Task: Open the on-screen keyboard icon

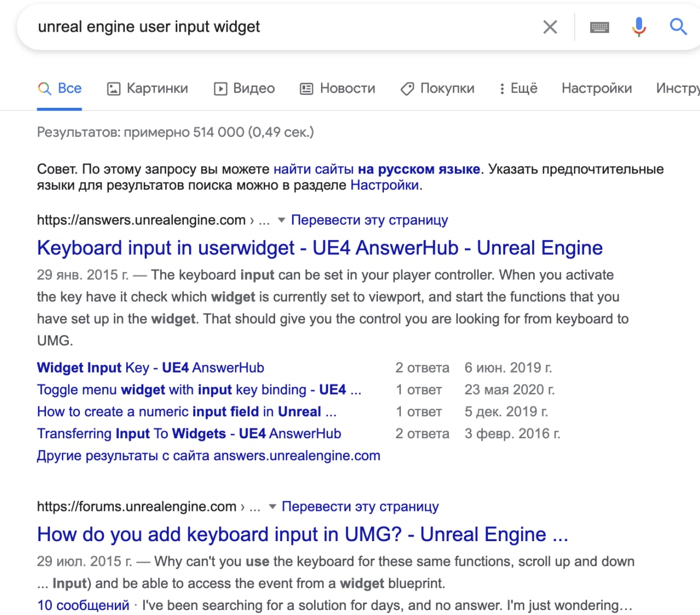Action: point(599,27)
